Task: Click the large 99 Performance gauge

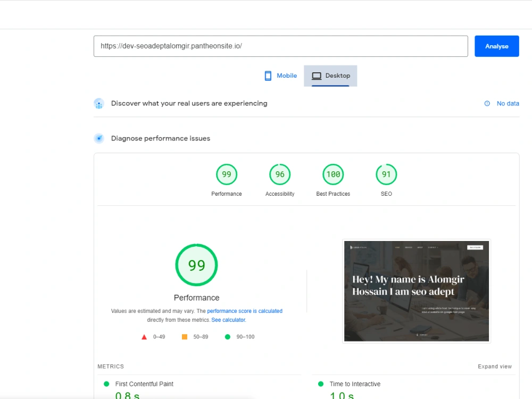Action: (196, 265)
